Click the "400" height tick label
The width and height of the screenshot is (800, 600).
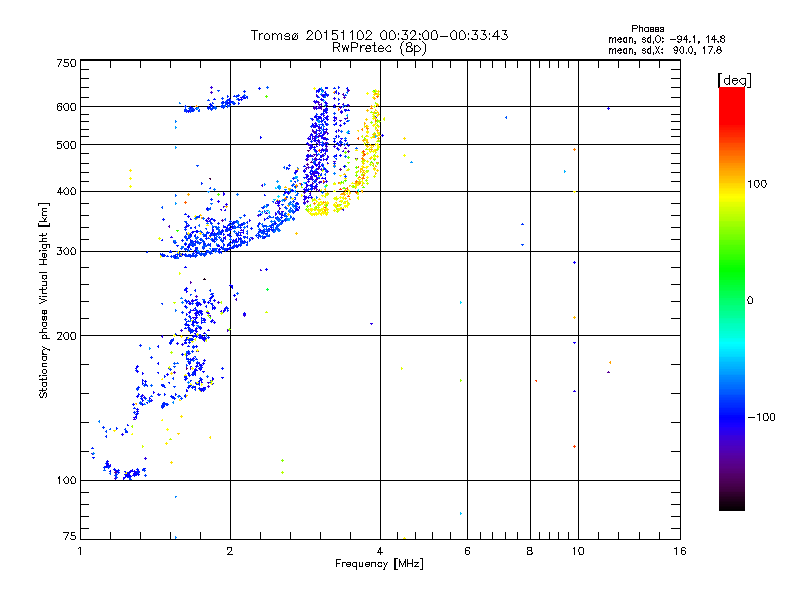tap(66, 191)
